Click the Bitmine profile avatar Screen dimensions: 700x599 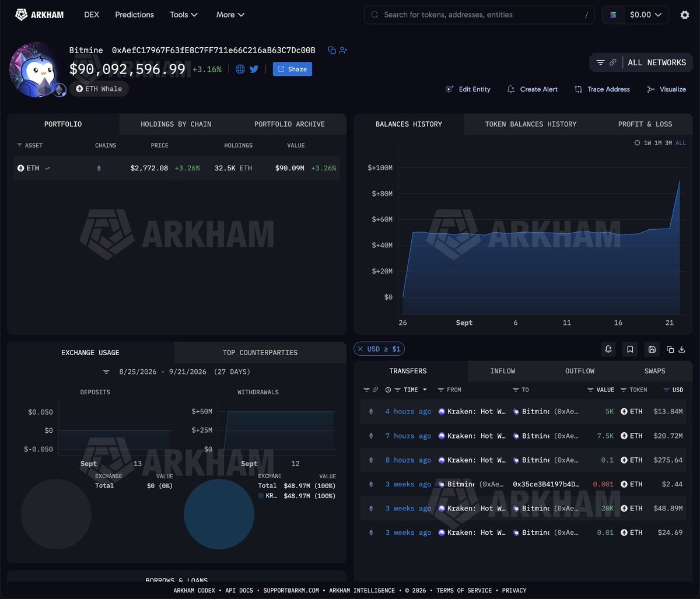pyautogui.click(x=36, y=69)
